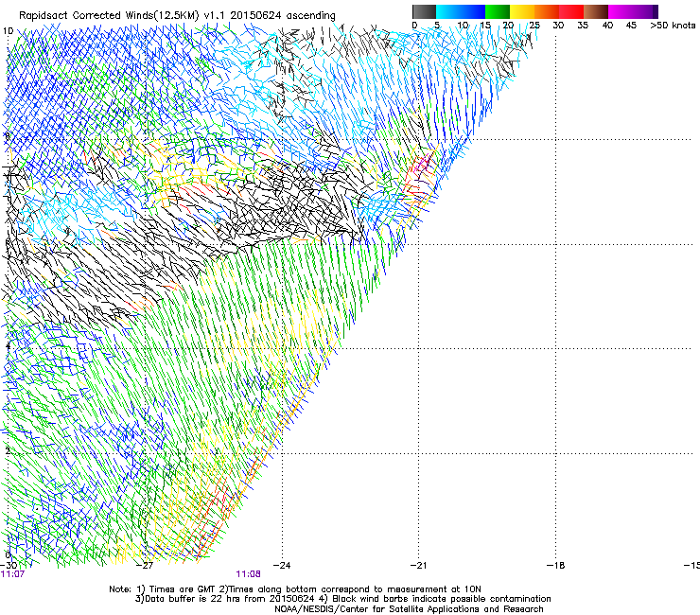
Task: Click the longitude '-24' axis label
Action: tap(282, 565)
